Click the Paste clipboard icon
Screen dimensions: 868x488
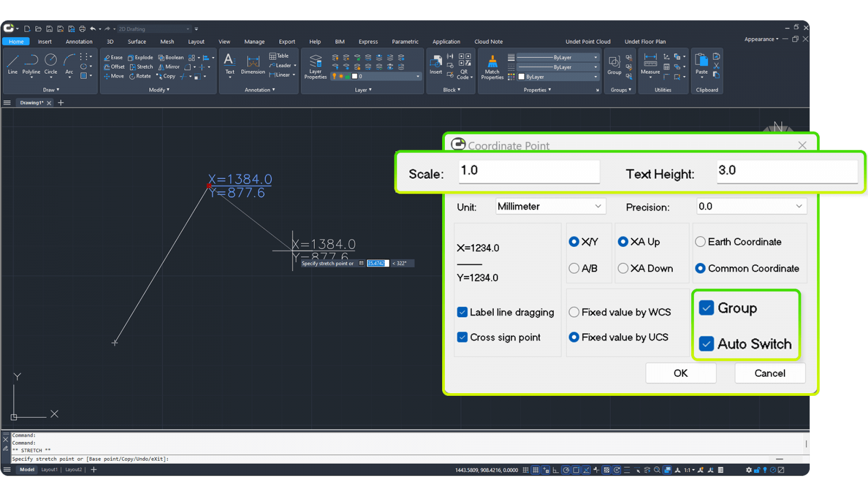pos(701,61)
